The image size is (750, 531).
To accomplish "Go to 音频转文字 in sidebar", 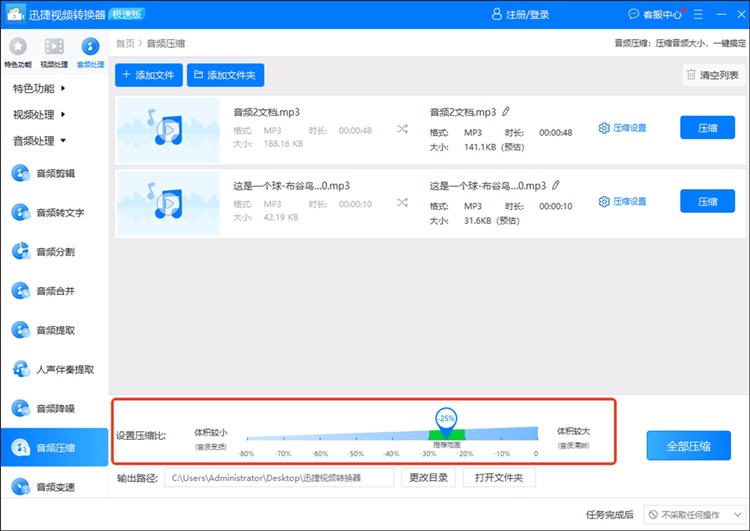I will point(60,212).
